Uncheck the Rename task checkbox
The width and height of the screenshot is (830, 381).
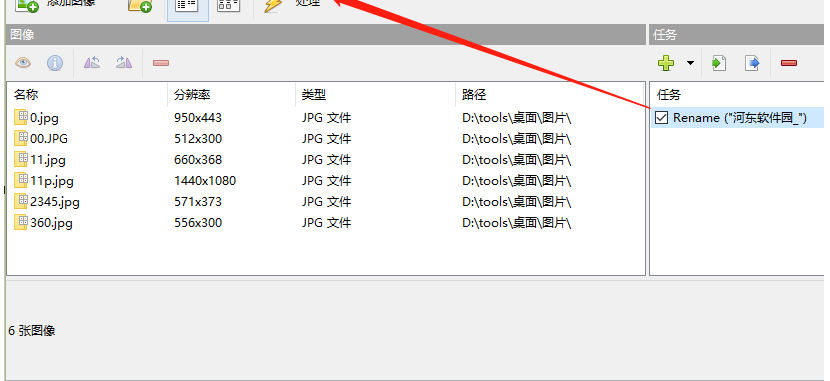pos(661,117)
